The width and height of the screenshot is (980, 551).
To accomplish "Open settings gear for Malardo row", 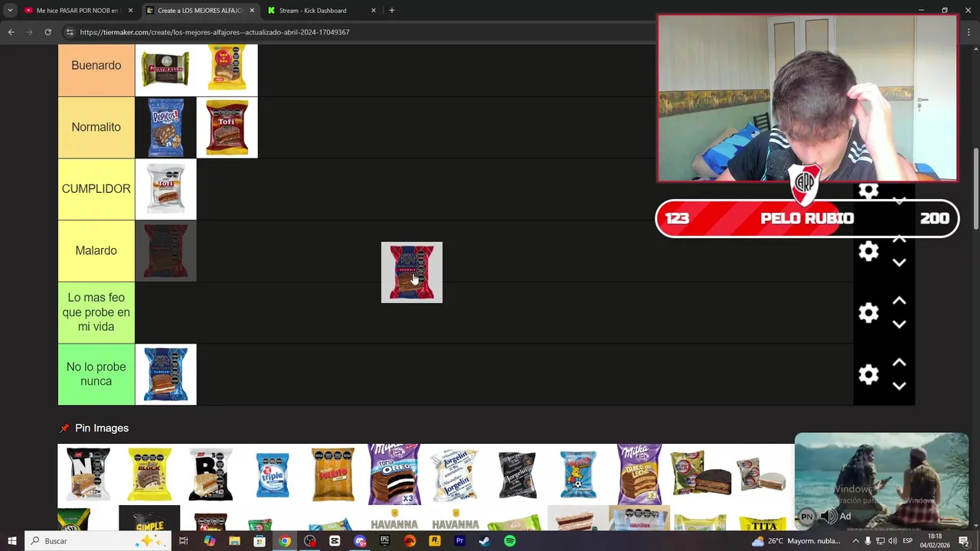I will tap(868, 251).
